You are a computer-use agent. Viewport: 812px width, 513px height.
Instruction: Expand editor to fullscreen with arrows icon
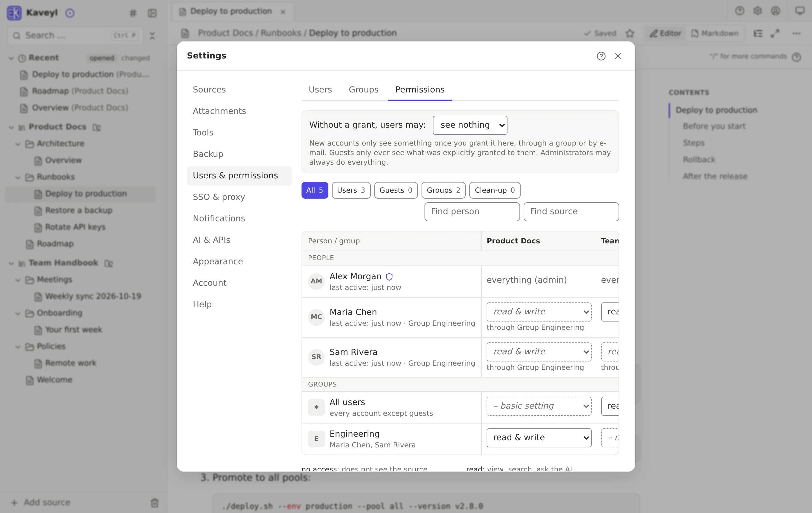[775, 33]
